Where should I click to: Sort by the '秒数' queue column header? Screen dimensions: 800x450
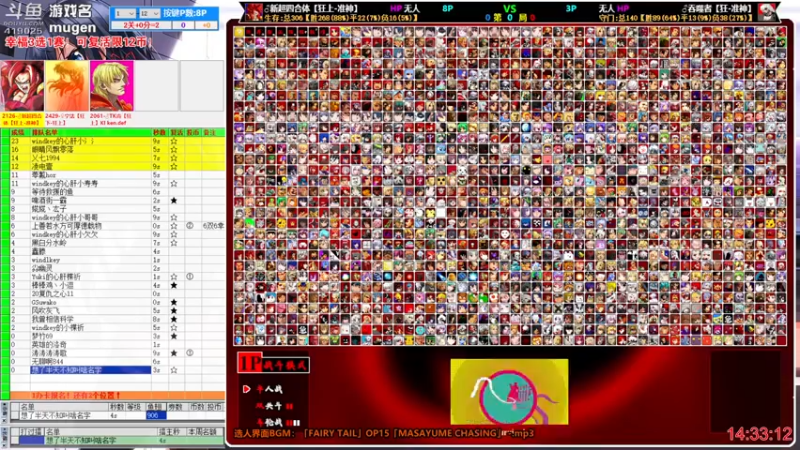tap(159, 132)
